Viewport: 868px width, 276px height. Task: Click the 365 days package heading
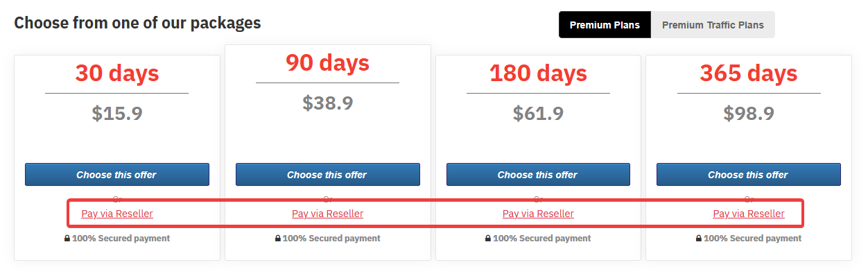click(x=749, y=73)
